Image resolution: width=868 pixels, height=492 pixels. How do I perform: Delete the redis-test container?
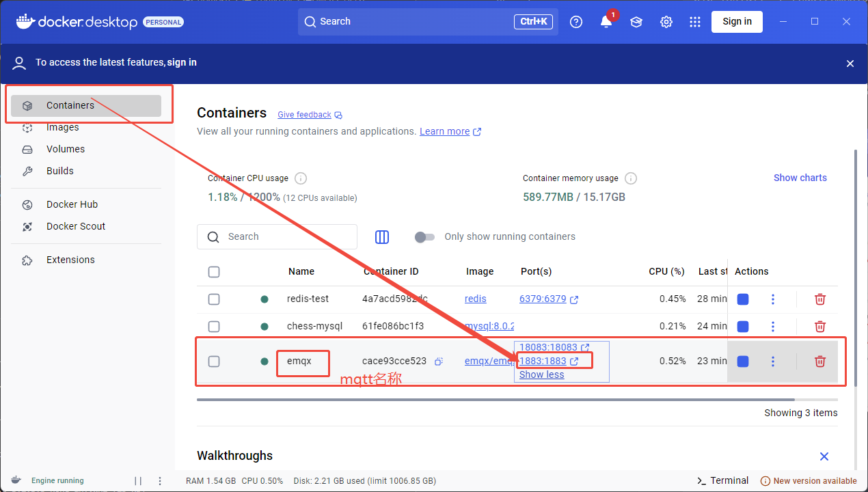(x=820, y=299)
